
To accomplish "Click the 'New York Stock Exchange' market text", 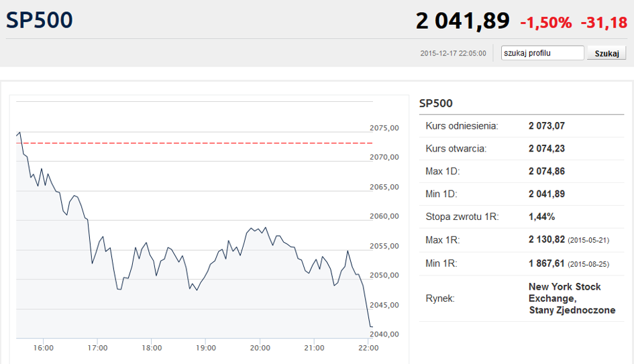I will pos(564,292).
